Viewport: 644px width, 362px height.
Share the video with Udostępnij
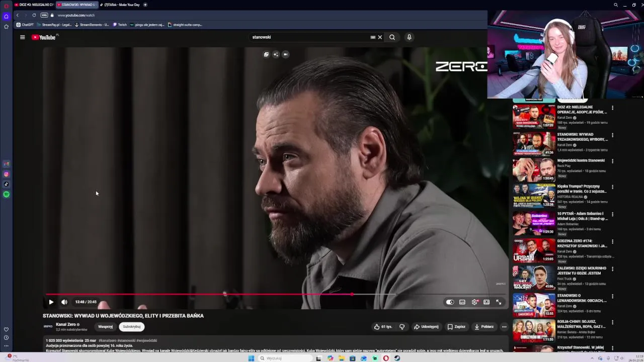[426, 327]
